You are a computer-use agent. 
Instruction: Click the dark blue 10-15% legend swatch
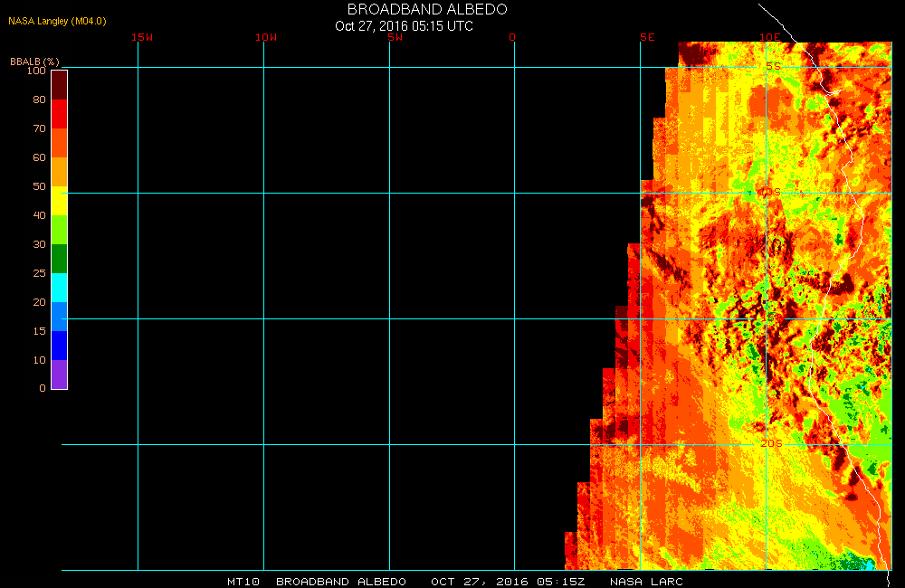[59, 346]
